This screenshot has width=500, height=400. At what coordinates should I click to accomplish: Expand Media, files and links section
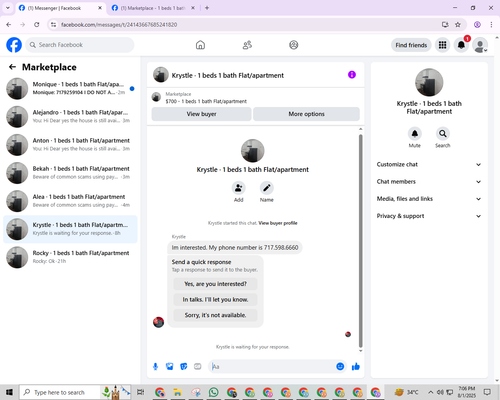[x=429, y=199]
